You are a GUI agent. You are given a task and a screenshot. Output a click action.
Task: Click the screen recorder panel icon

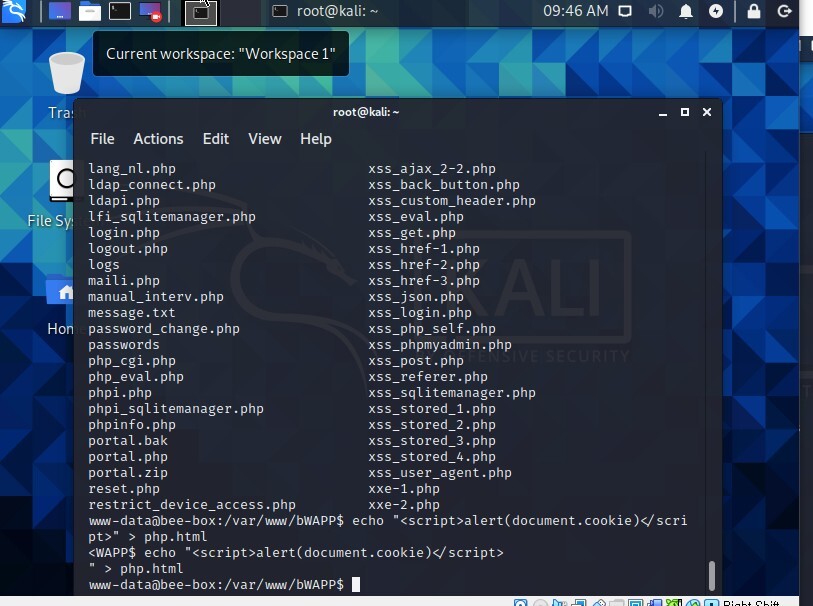pos(150,11)
